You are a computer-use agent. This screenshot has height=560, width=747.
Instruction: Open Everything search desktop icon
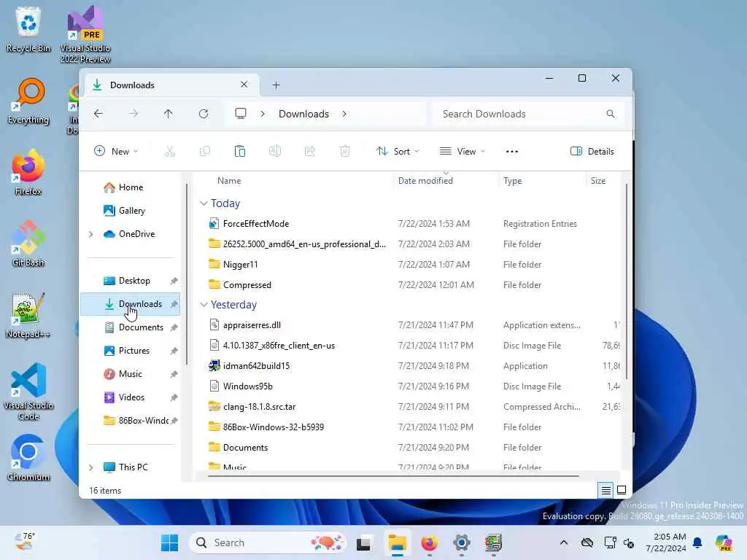[28, 101]
